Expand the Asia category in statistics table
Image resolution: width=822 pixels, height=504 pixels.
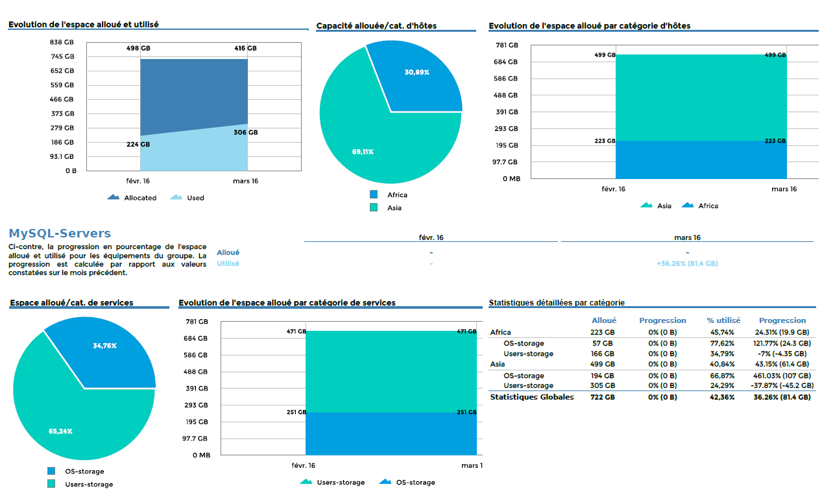[x=497, y=364]
